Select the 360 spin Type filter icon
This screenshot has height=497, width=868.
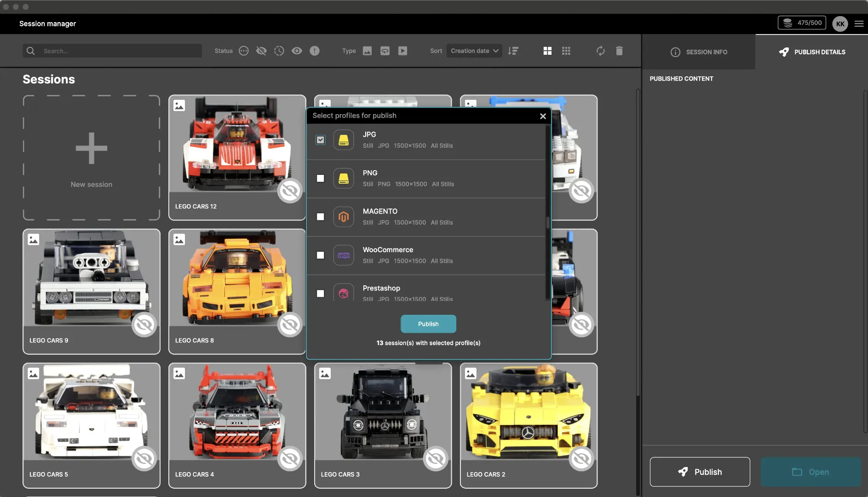click(385, 51)
